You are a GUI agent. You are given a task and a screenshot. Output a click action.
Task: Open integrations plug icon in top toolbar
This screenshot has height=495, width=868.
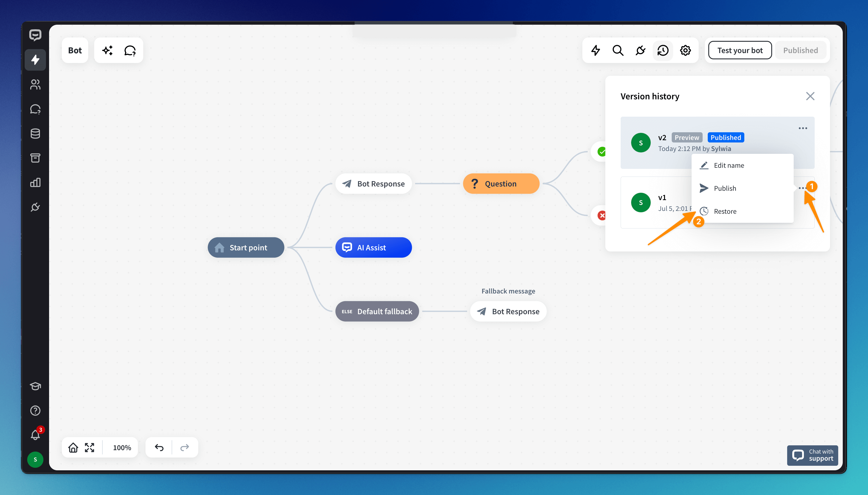[640, 50]
